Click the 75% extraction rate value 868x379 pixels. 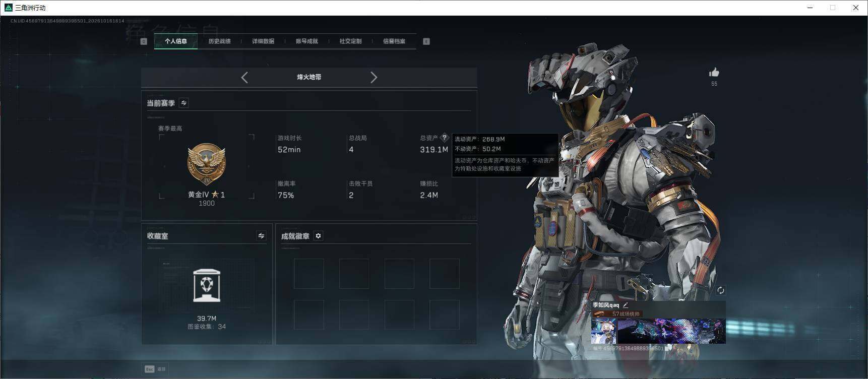tap(286, 195)
